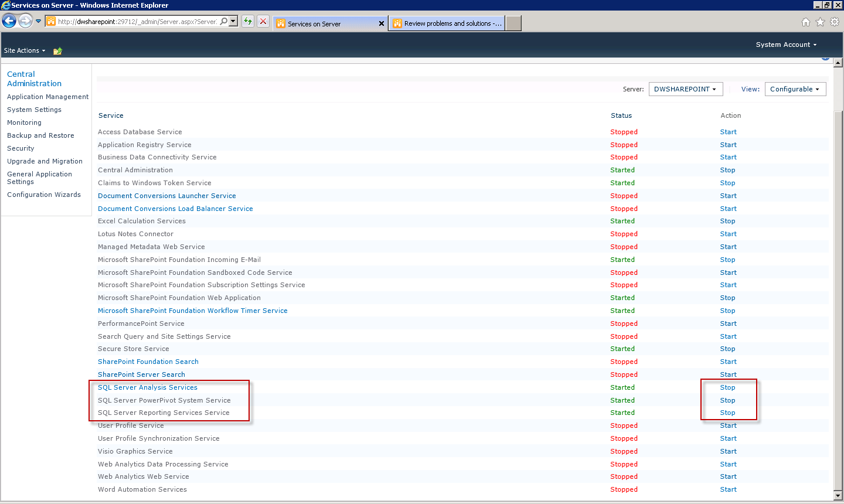Stop SQL Server PowerPivot System Service
This screenshot has width=844, height=504.
pyautogui.click(x=728, y=400)
